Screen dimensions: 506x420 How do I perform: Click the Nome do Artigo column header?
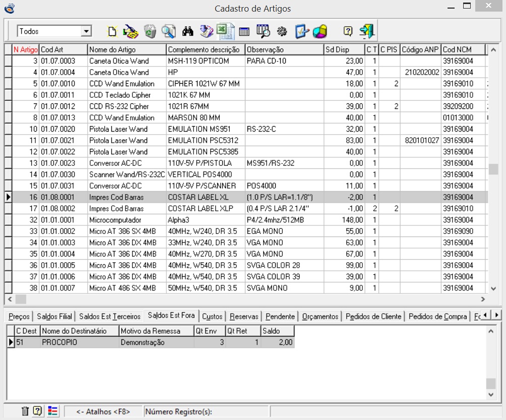coord(127,49)
